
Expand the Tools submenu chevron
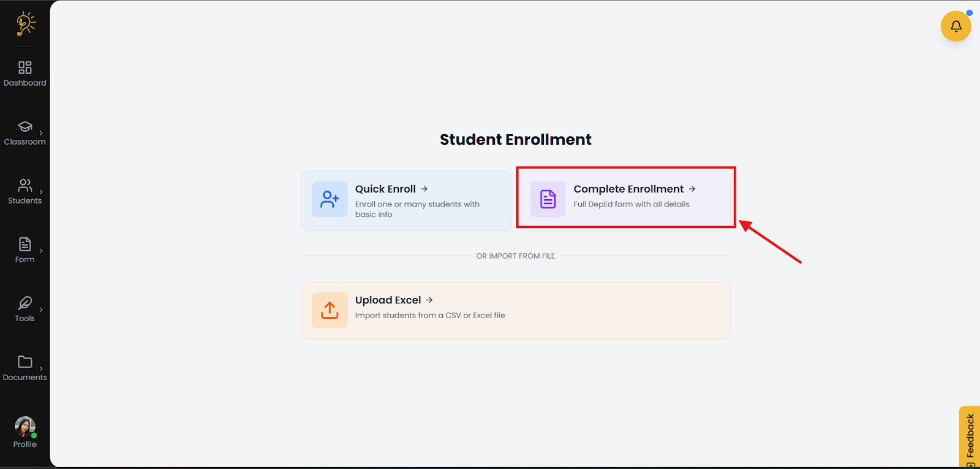pyautogui.click(x=41, y=310)
